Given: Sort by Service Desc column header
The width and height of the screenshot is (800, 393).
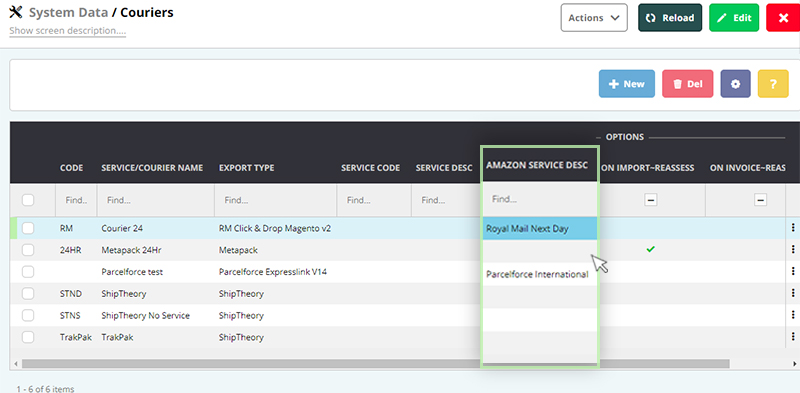Looking at the screenshot, I should tap(444, 168).
